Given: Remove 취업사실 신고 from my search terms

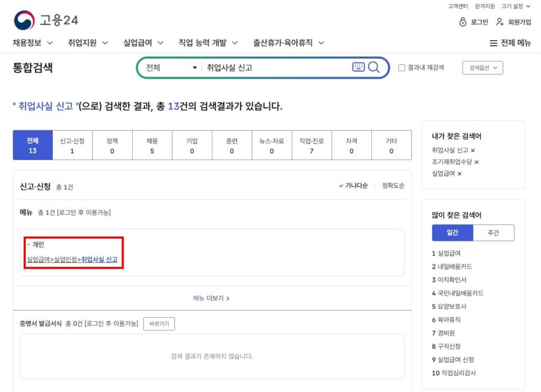Looking at the screenshot, I should [473, 151].
